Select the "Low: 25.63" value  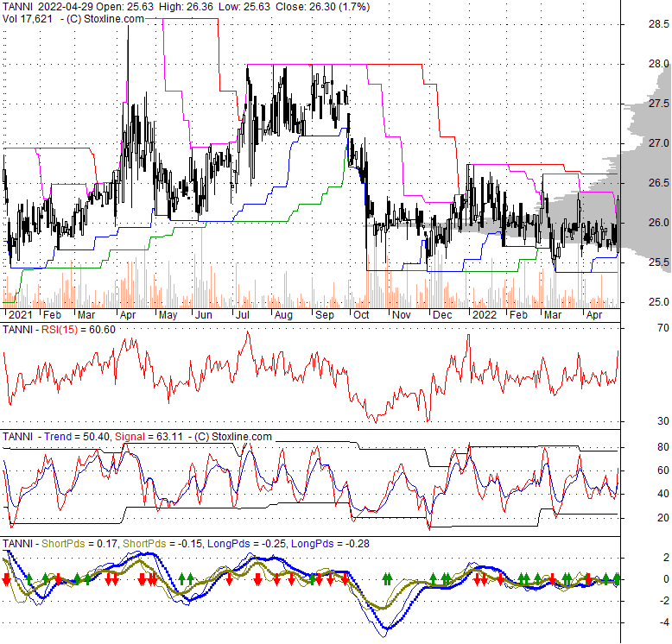(x=244, y=7)
